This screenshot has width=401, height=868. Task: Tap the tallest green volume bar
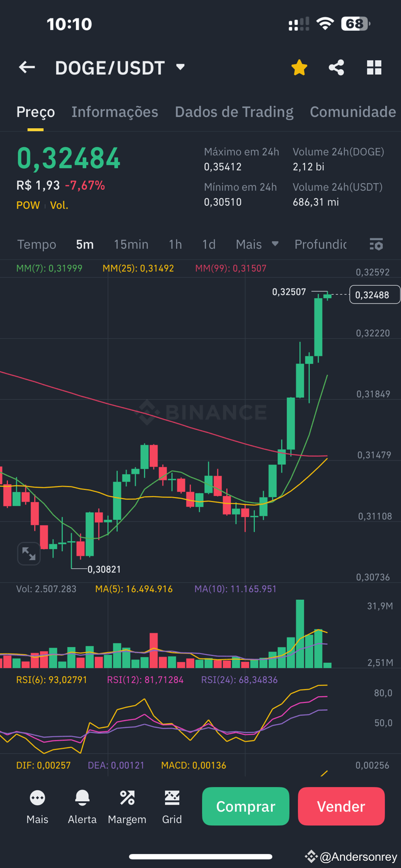(x=300, y=634)
